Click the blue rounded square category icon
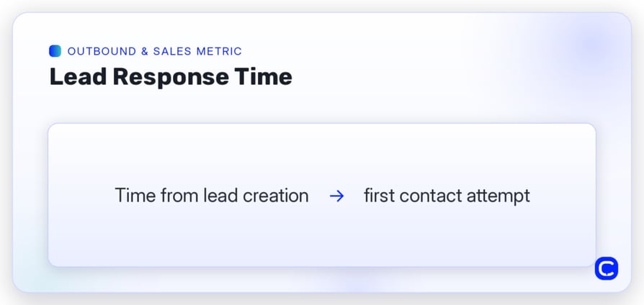Viewport: 644px width, 305px height. 55,51
